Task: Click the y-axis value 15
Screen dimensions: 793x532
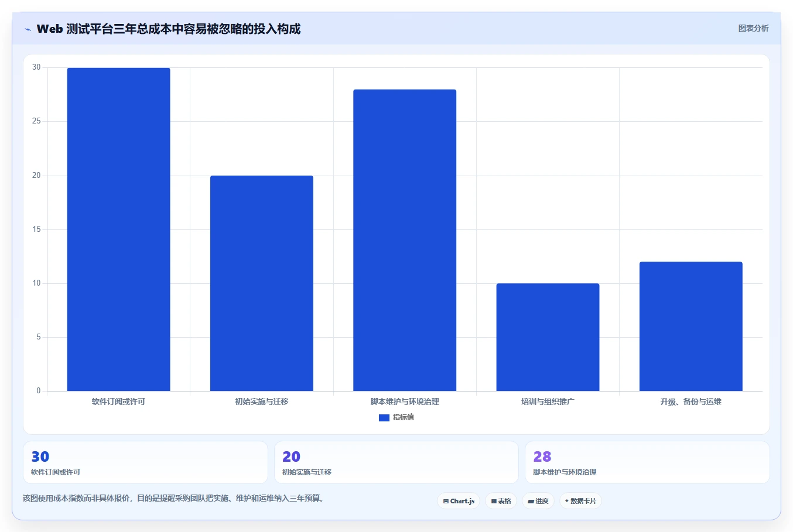Action: (37, 229)
